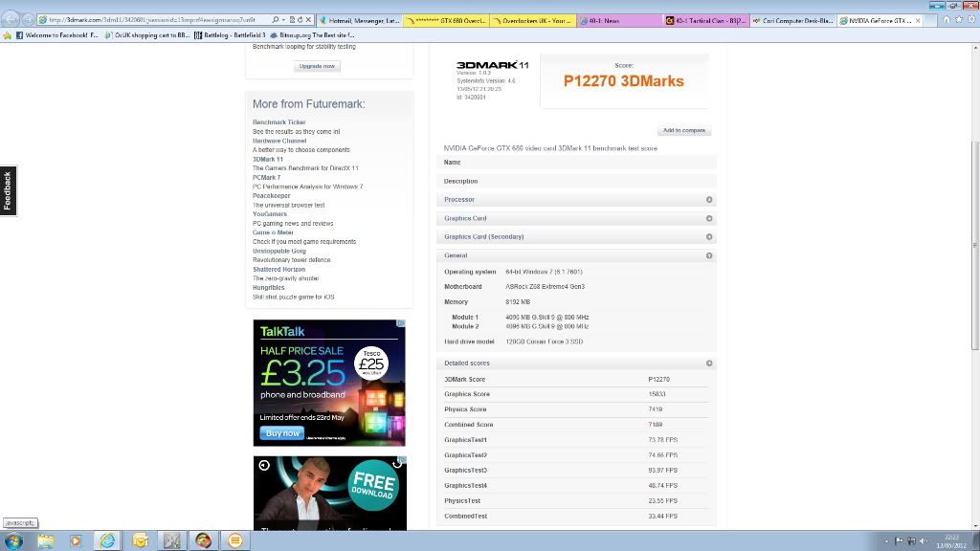Click the Upgrade now button

coord(317,66)
